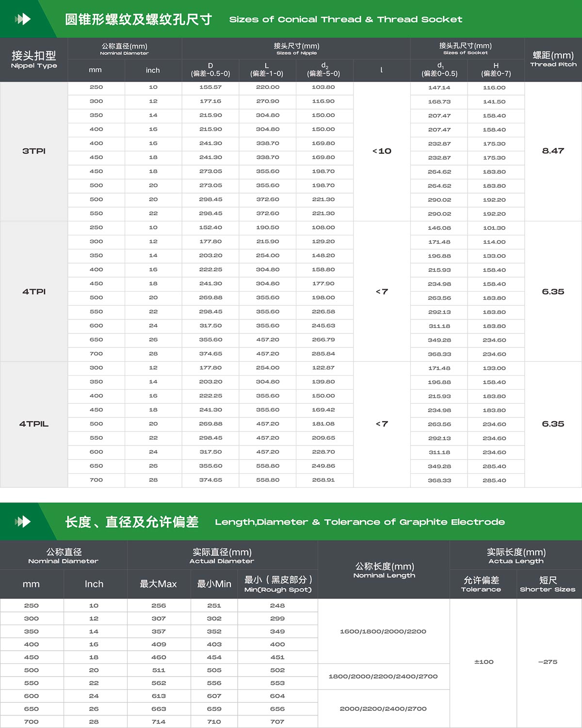Select the 1600/1800/2000/2200 nominal length cell
This screenshot has width=582, height=728.
click(383, 631)
